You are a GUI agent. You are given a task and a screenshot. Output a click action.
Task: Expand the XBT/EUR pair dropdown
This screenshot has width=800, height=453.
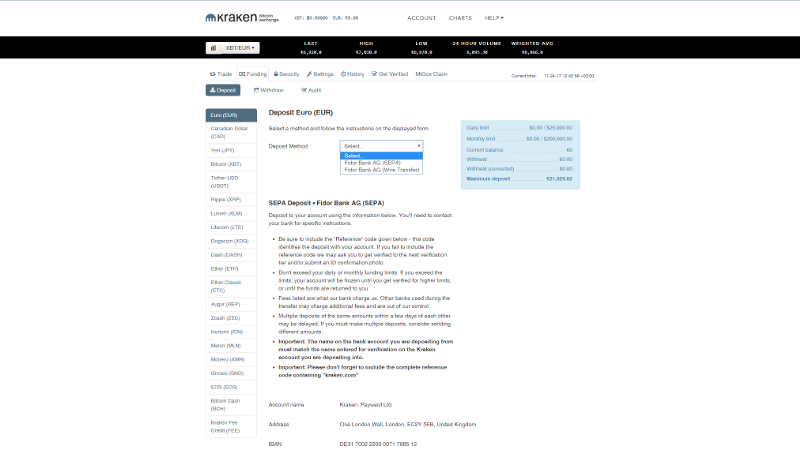pyautogui.click(x=240, y=48)
